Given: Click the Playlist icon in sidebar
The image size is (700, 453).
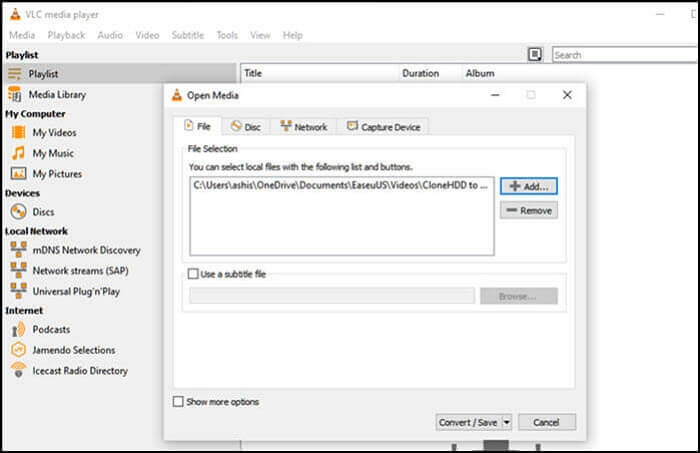Looking at the screenshot, I should 15,74.
